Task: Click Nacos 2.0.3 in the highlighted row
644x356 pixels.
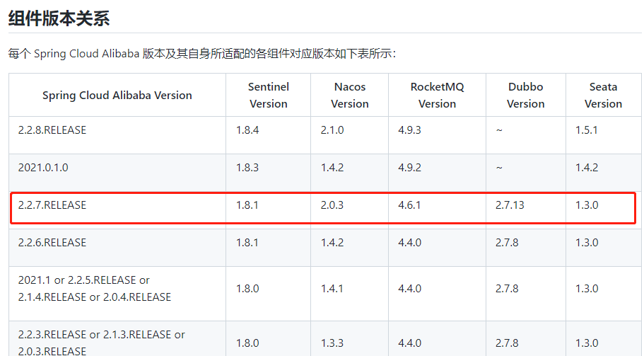Action: [x=332, y=205]
